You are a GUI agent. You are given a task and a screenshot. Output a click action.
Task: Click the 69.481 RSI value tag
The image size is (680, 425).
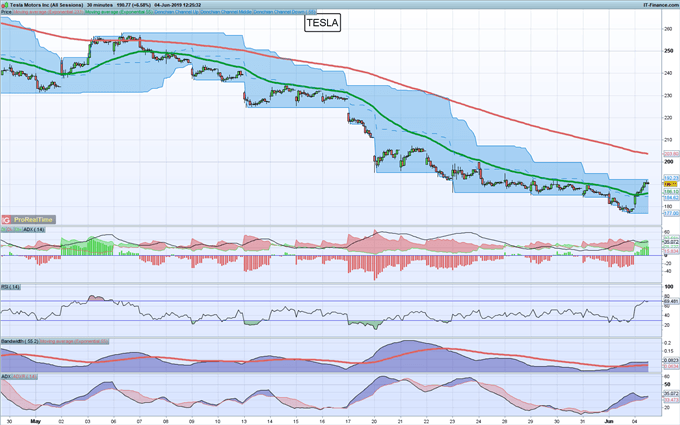(671, 301)
